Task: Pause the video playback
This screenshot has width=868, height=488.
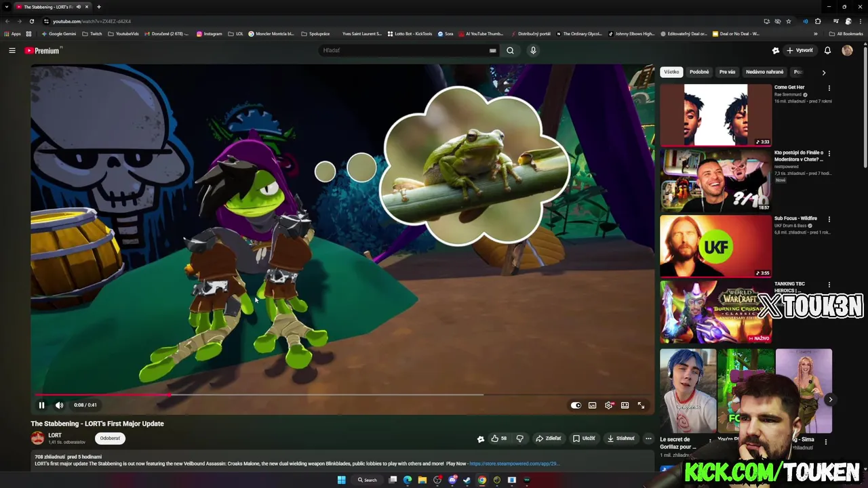Action: point(41,405)
